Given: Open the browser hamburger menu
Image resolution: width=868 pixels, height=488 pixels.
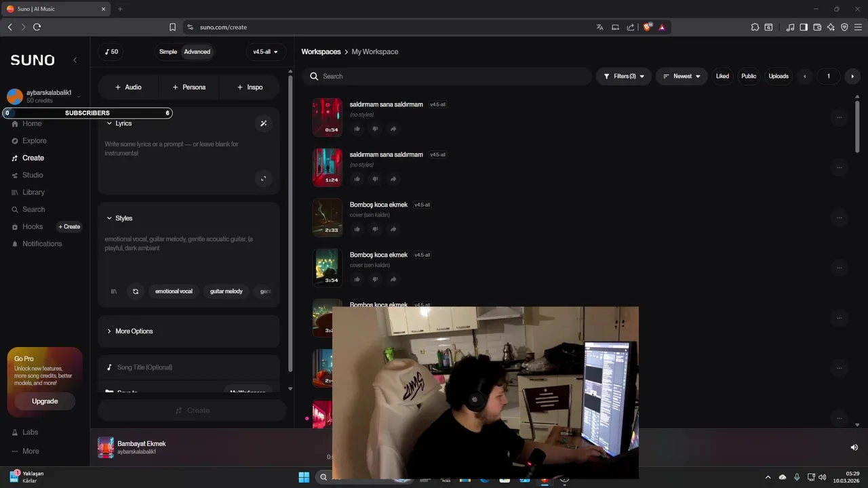Looking at the screenshot, I should pos(858,27).
